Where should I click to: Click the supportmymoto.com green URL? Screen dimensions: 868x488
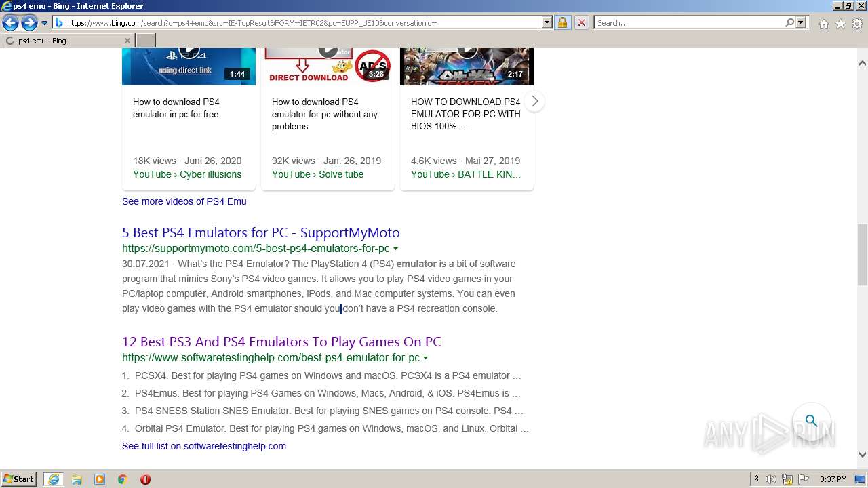click(256, 249)
